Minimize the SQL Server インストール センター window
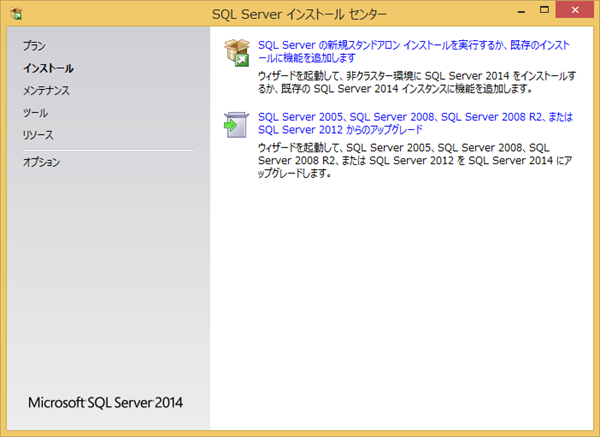The height and width of the screenshot is (437, 600). [521, 10]
